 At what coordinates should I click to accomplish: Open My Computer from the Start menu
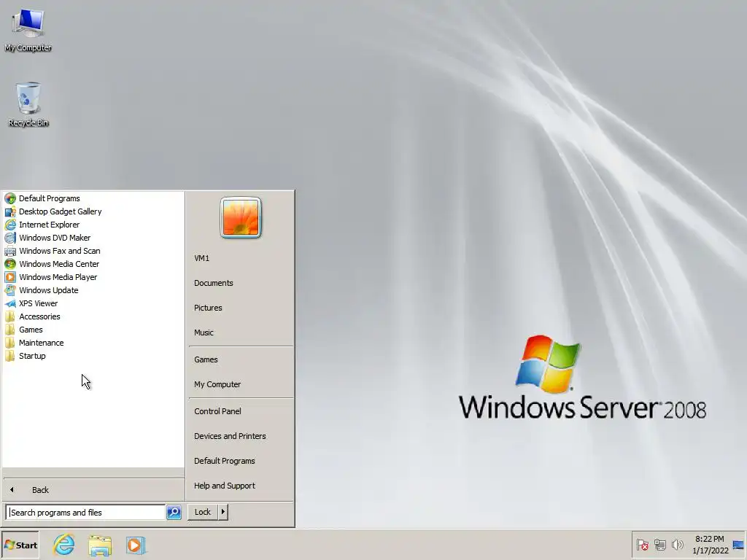(217, 384)
